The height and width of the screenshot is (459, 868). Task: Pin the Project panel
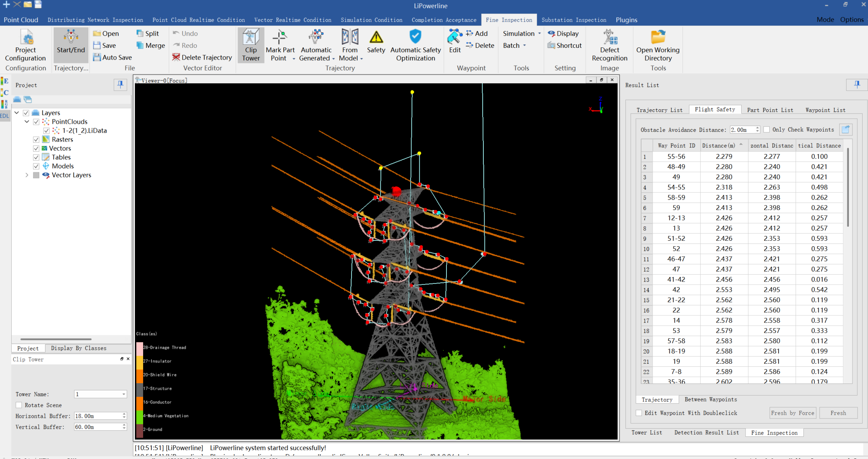tap(121, 84)
